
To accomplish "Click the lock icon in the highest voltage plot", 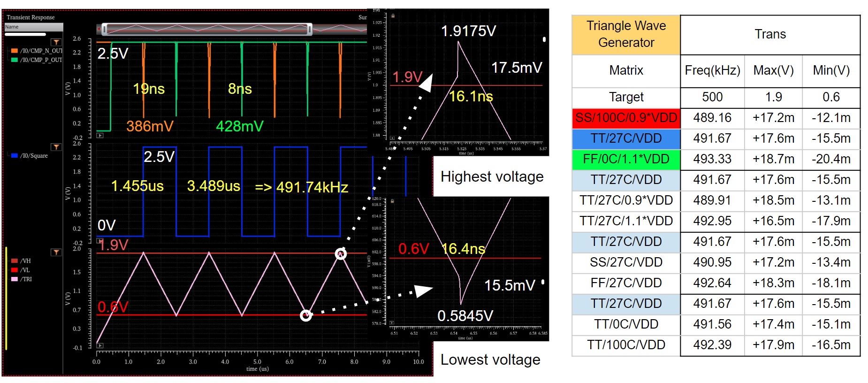I will [x=393, y=16].
